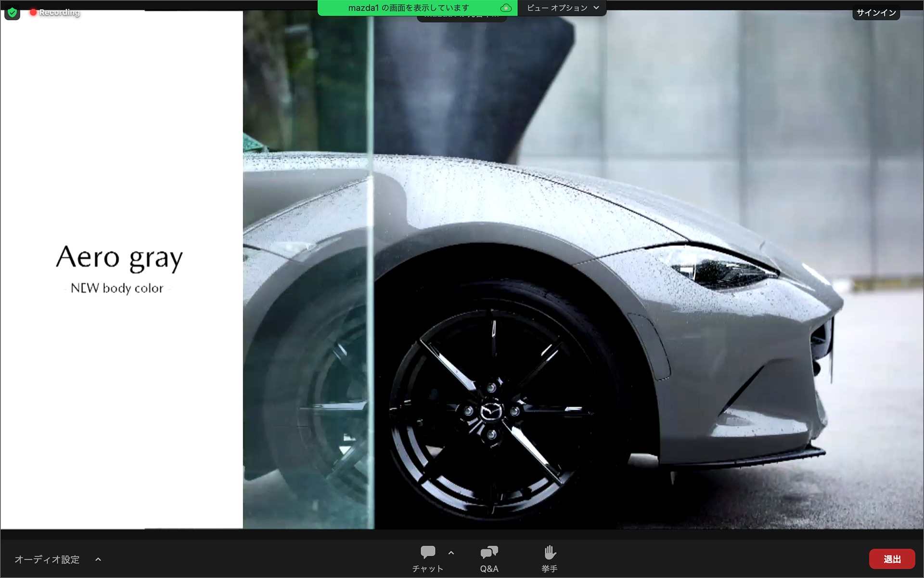Screen dimensions: 924x578
Task: Raise hand using the 挙手 hand icon
Action: (549, 552)
